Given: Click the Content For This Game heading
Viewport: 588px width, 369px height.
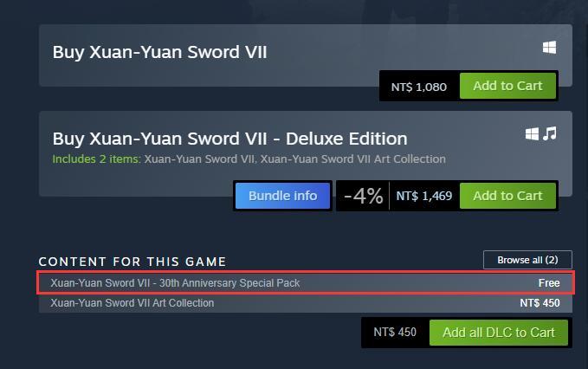Looking at the screenshot, I should click(132, 262).
